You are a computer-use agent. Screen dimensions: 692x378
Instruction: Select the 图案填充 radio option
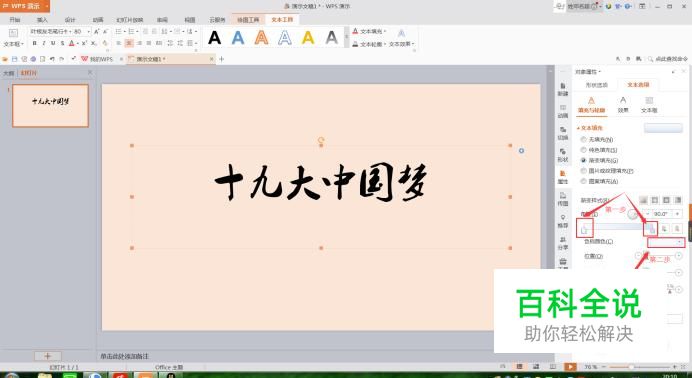click(584, 181)
